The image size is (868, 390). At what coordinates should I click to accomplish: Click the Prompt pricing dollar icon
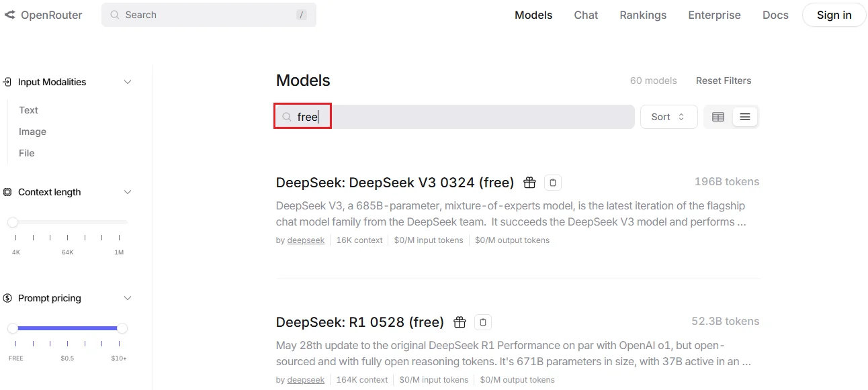(7, 298)
